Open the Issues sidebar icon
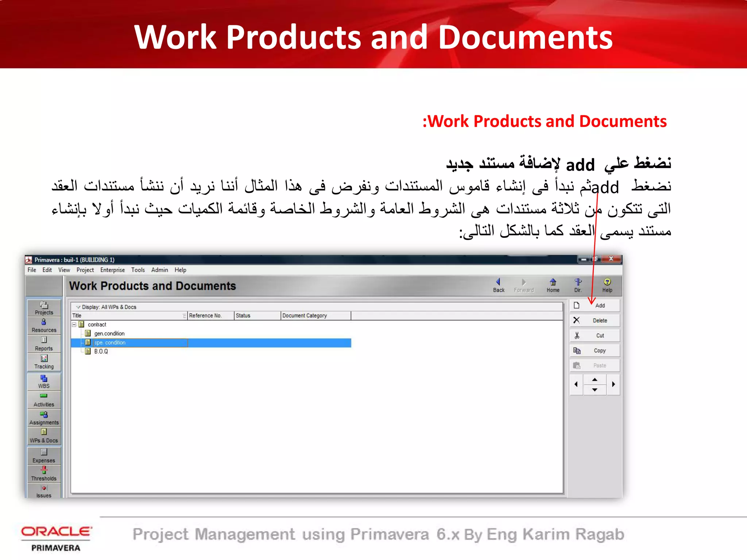 (44, 491)
